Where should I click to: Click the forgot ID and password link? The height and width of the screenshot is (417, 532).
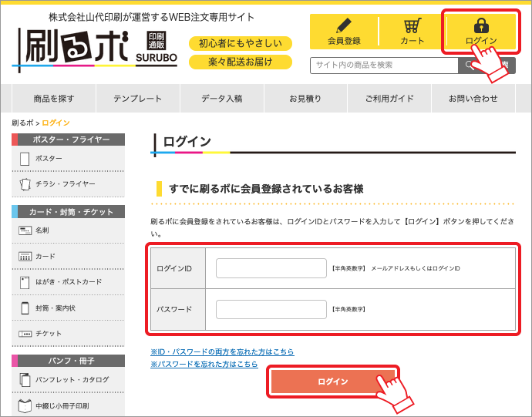pyautogui.click(x=222, y=352)
